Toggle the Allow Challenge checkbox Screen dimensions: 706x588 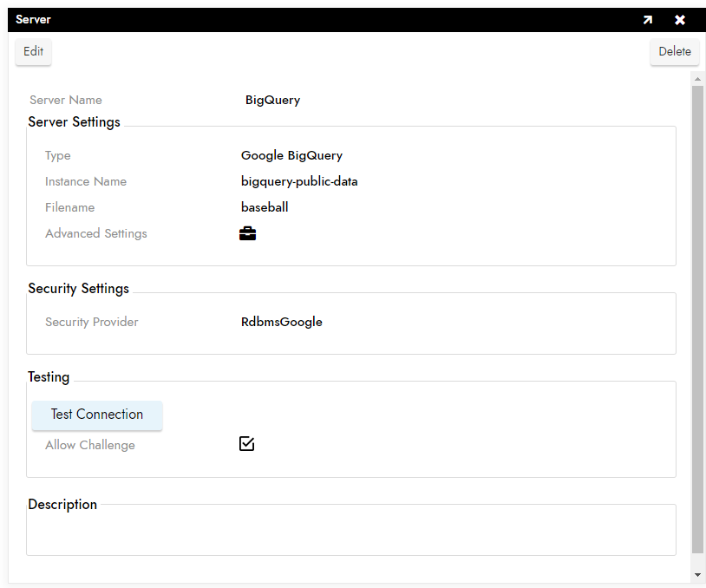coord(247,444)
